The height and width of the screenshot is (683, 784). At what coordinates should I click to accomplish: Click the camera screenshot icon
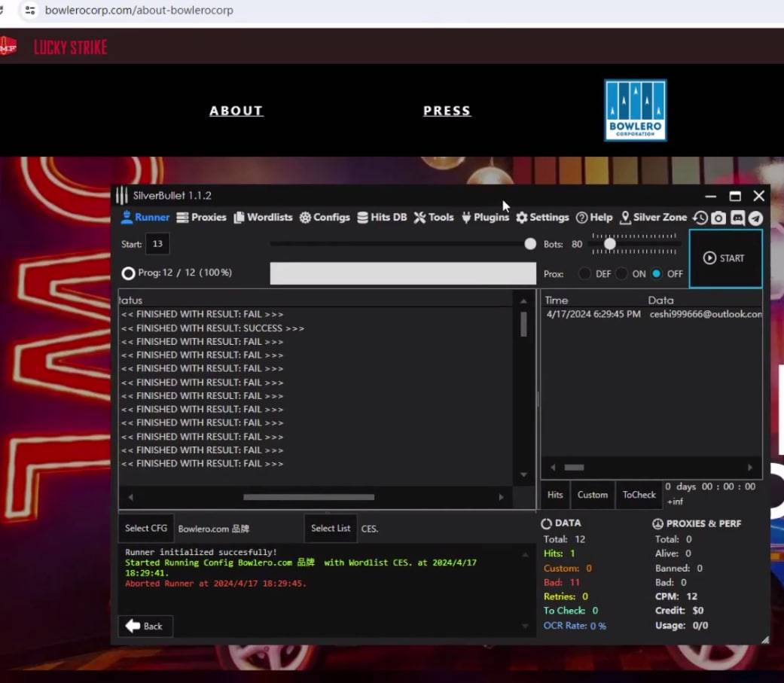click(x=718, y=218)
